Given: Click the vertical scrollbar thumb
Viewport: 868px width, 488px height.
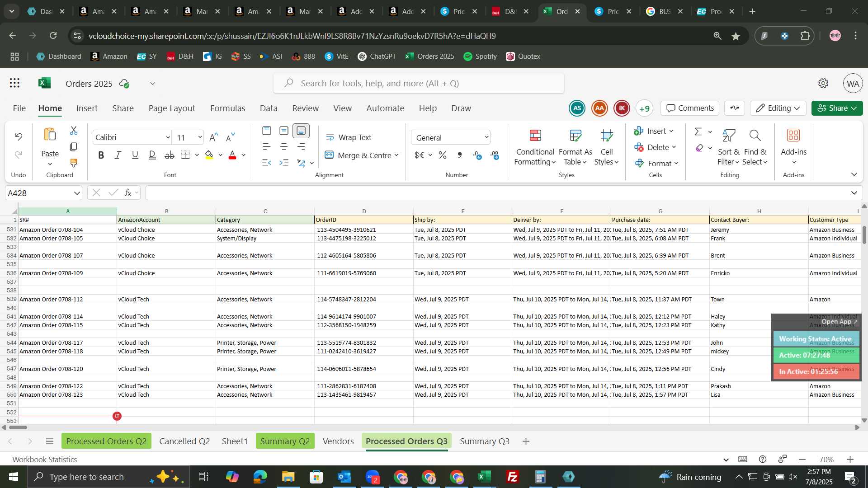Looking at the screenshot, I should click(x=864, y=235).
